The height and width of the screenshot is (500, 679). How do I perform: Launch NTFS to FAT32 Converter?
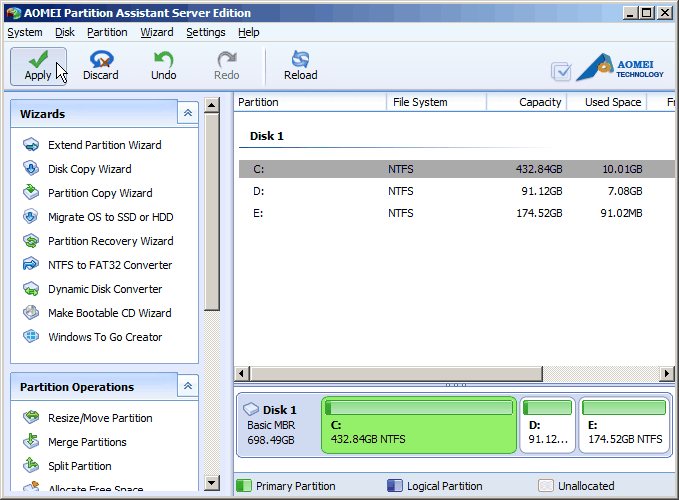[110, 265]
